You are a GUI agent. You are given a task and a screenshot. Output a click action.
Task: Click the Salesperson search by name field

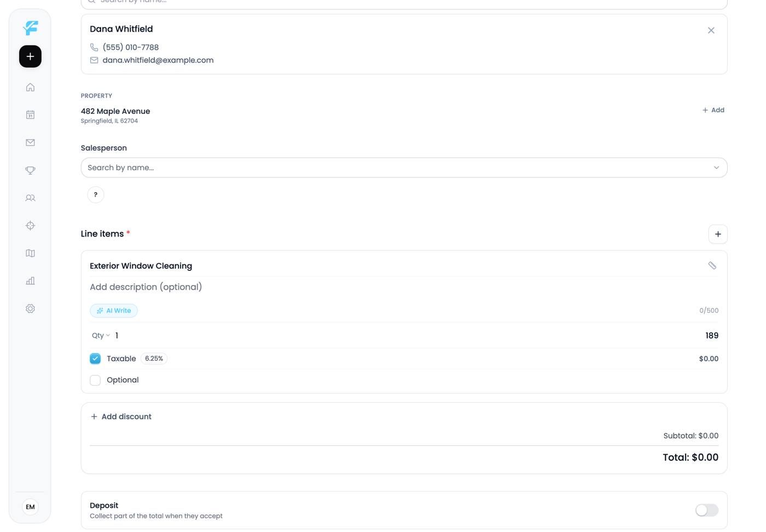coord(404,167)
